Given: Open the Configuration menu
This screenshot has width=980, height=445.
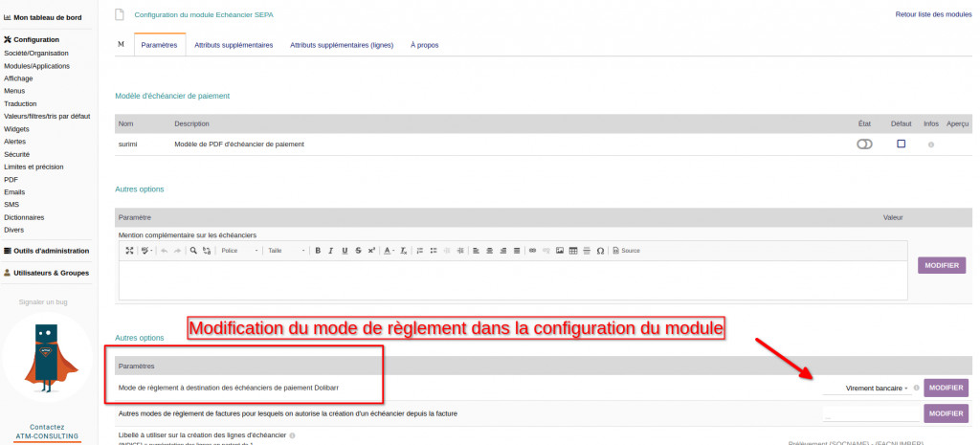Looking at the screenshot, I should click(x=32, y=39).
